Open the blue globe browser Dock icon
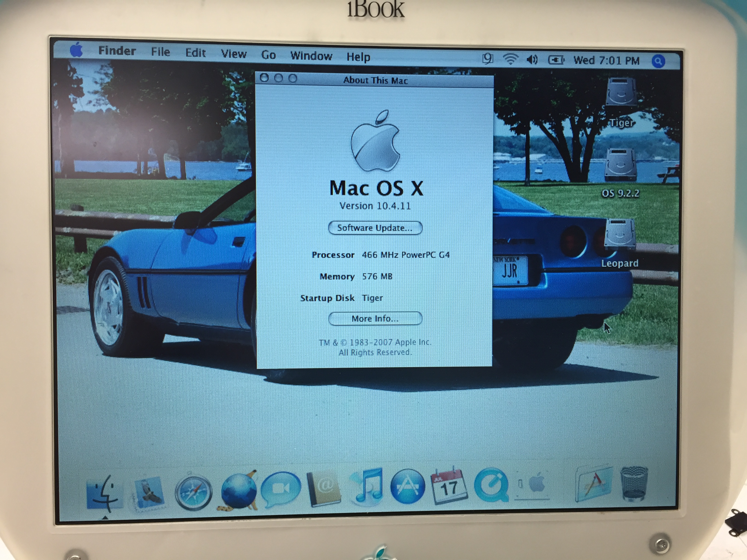 [238, 490]
